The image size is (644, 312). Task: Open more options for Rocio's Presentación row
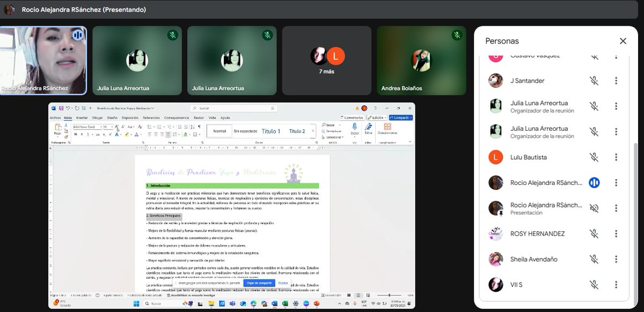tap(616, 208)
